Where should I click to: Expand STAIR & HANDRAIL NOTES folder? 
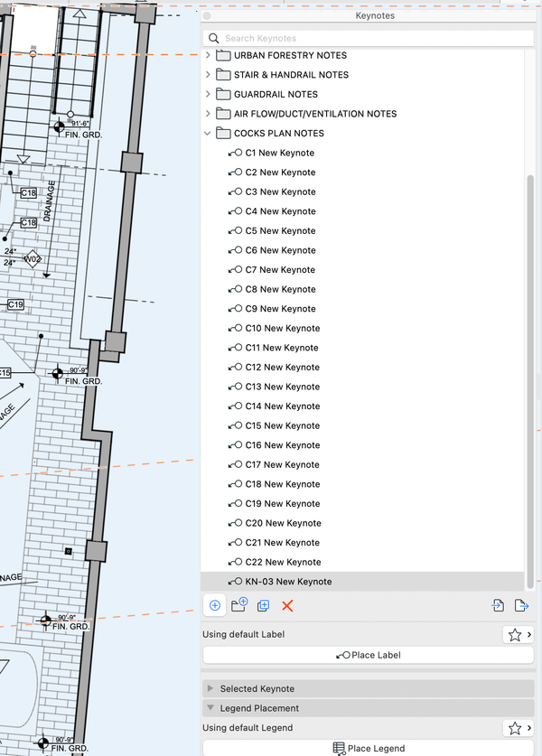point(208,75)
